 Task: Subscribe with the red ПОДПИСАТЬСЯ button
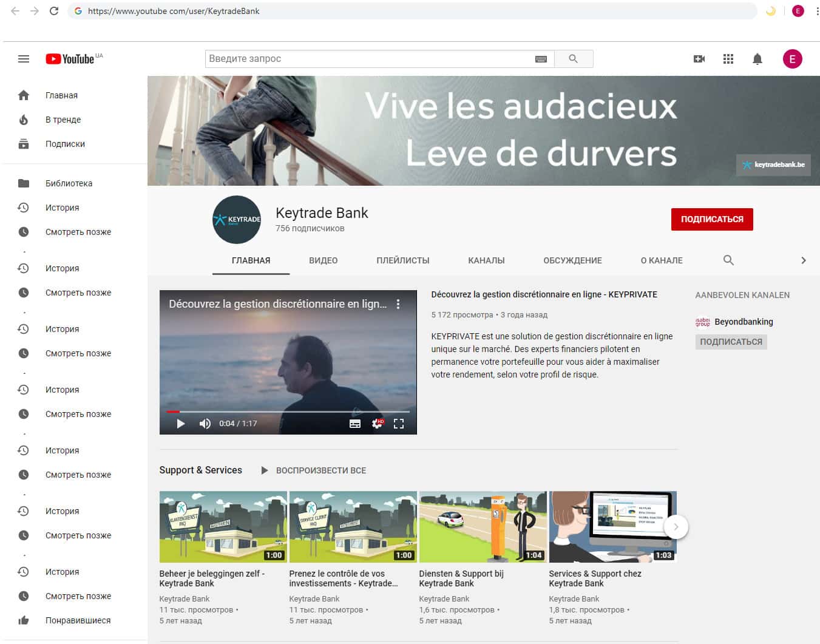(711, 219)
